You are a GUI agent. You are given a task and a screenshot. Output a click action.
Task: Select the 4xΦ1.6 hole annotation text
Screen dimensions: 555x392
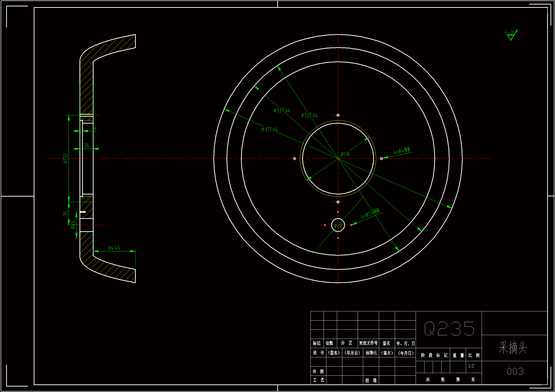(x=370, y=213)
